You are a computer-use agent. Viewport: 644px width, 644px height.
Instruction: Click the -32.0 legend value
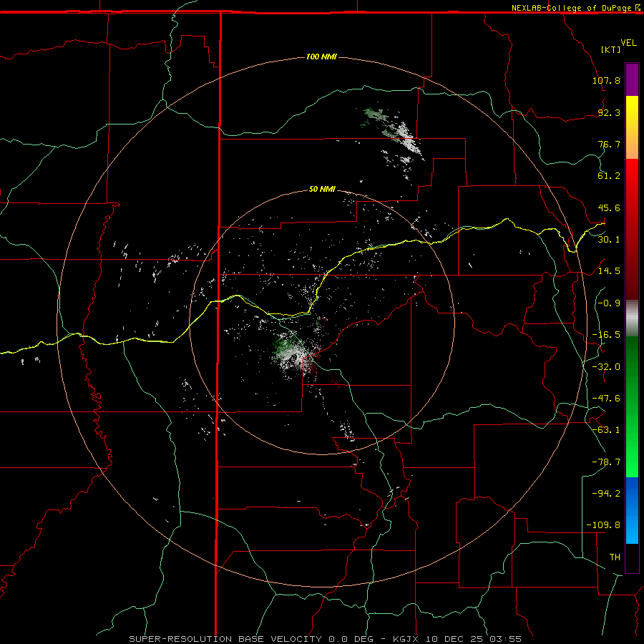point(606,367)
